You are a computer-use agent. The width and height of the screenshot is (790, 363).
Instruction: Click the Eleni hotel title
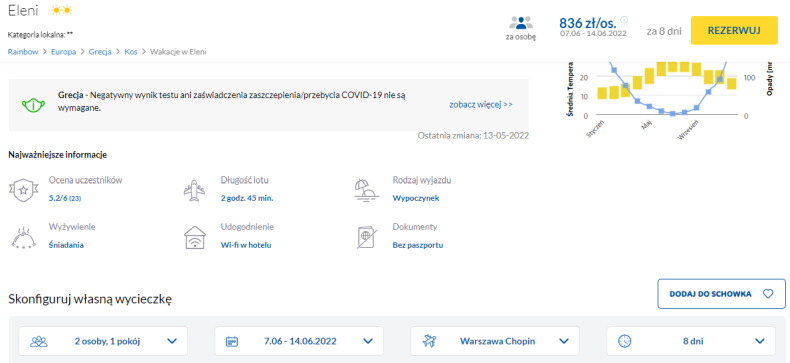click(23, 10)
